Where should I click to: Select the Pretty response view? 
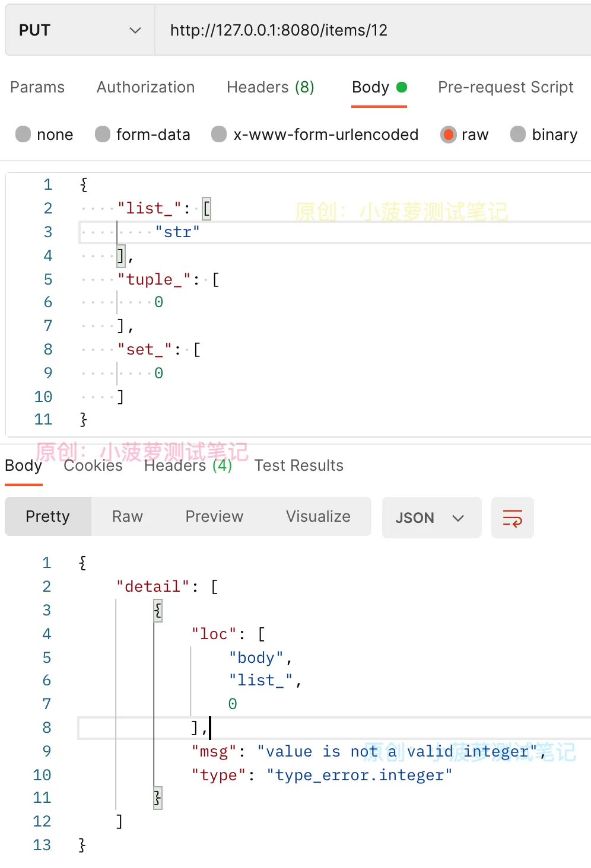tap(48, 516)
